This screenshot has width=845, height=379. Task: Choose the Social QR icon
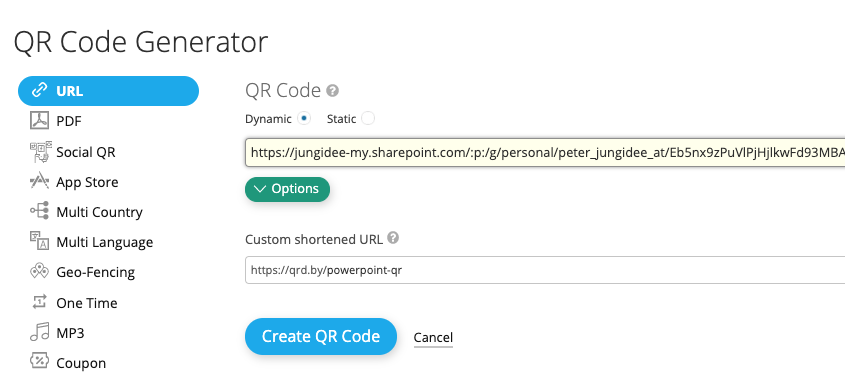40,152
